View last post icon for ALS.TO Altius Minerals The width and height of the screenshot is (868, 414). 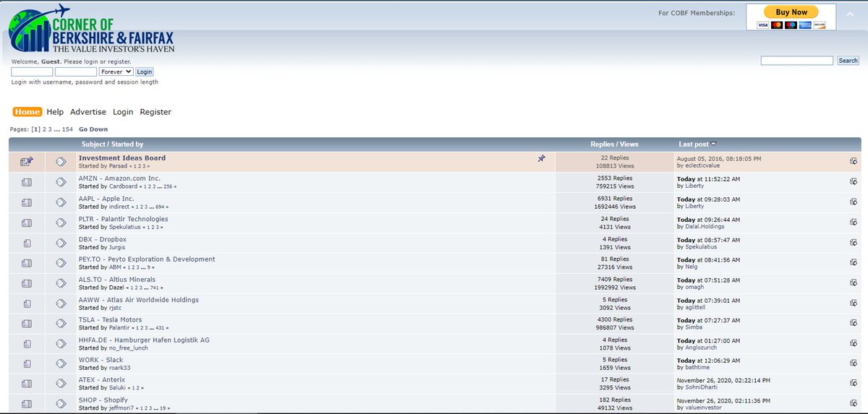click(854, 283)
